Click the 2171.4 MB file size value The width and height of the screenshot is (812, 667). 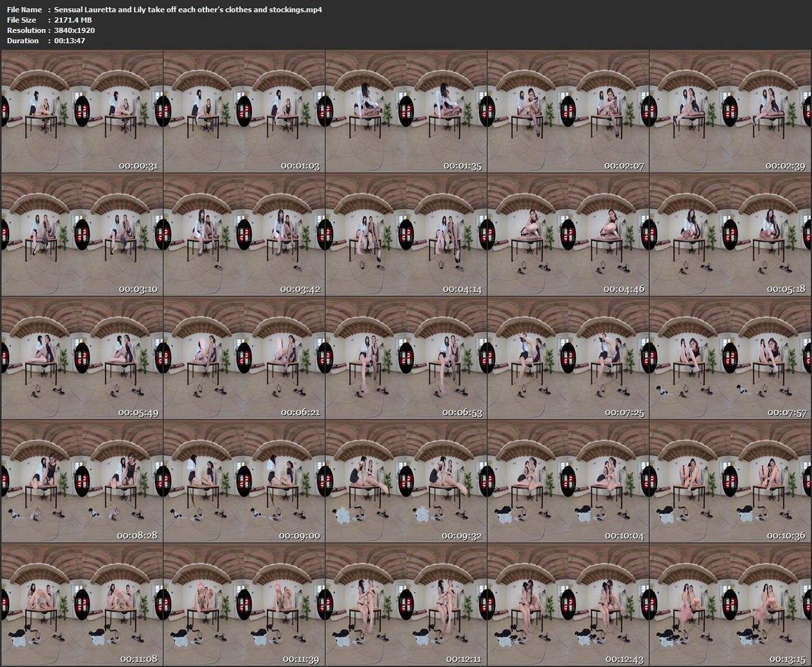pyautogui.click(x=73, y=20)
